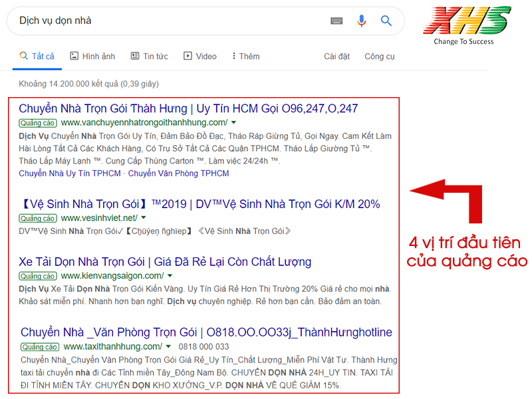The width and height of the screenshot is (532, 399).
Task: Open 'Chuyển Nhà Uy Tín TPHCM' sitelink
Action: [70, 174]
